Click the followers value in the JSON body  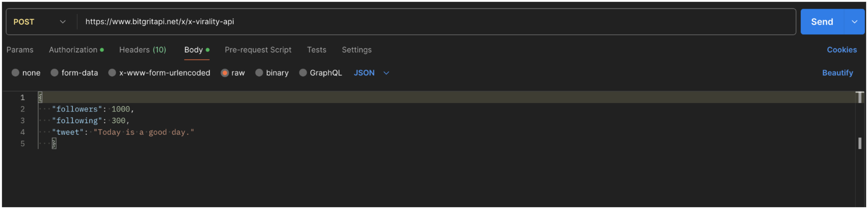coord(121,109)
